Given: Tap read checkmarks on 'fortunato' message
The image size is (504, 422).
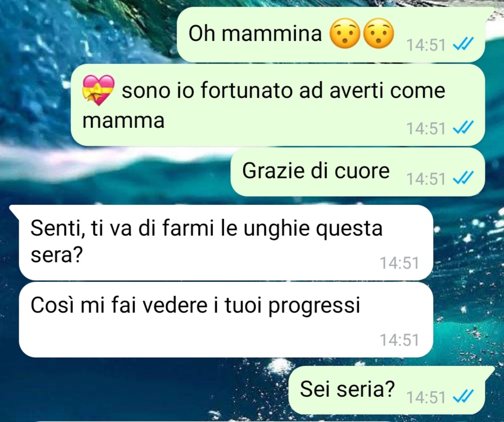Looking at the screenshot, I should [x=463, y=128].
